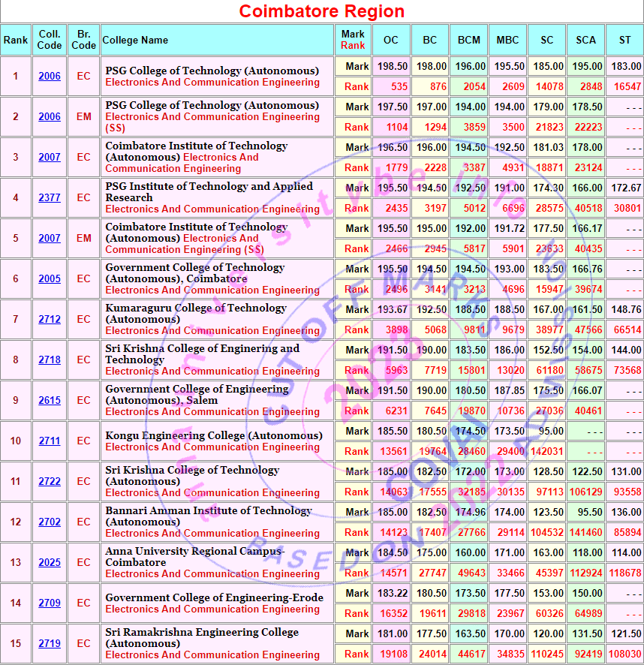Open the 2007 link in rank 3 row
This screenshot has width=644, height=665.
click(50, 158)
